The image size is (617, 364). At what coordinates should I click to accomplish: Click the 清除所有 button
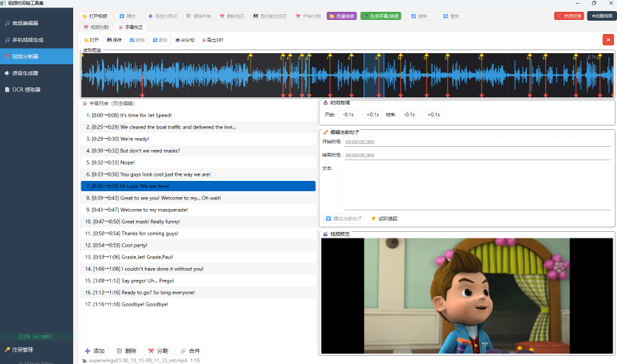pos(198,16)
